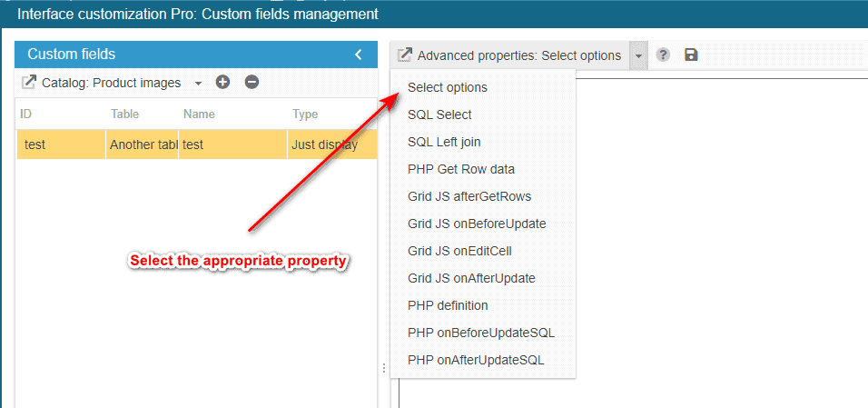Select the 'test' row in grid
The width and height of the screenshot is (868, 408).
pyautogui.click(x=195, y=144)
